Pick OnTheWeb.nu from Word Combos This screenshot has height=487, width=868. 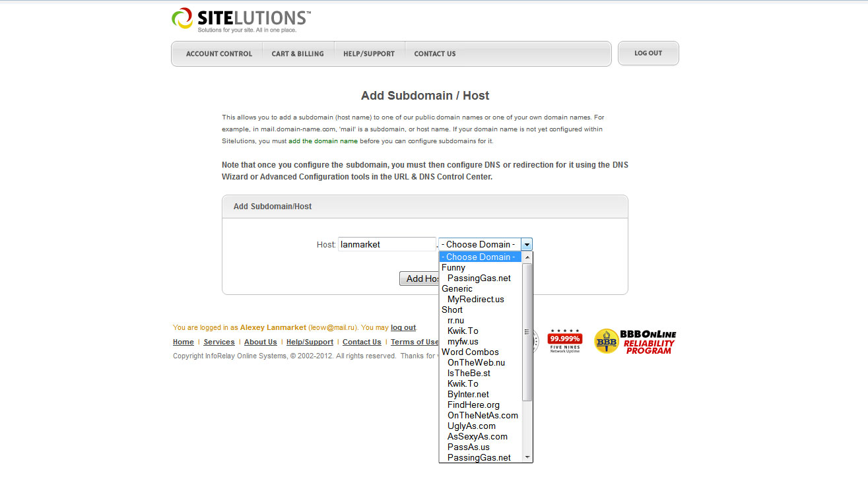476,362
